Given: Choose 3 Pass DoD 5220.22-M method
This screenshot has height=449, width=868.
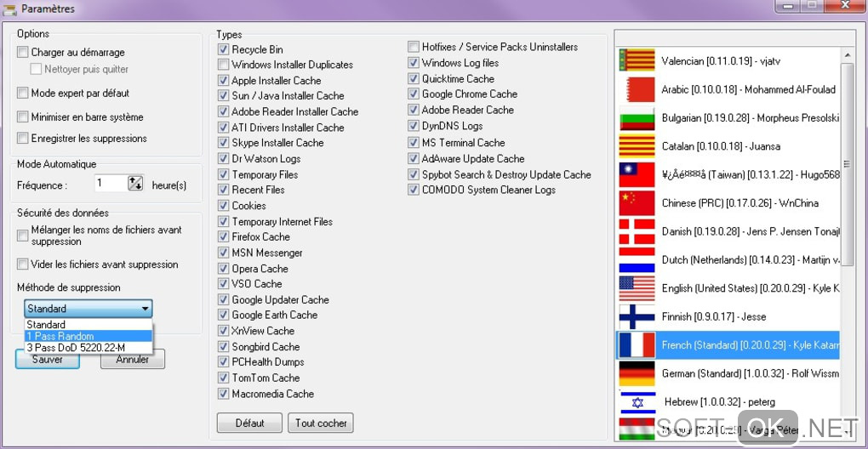Looking at the screenshot, I should tap(88, 347).
